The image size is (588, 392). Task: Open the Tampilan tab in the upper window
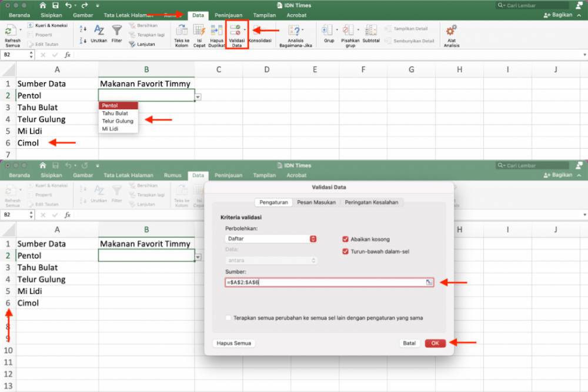coord(265,15)
